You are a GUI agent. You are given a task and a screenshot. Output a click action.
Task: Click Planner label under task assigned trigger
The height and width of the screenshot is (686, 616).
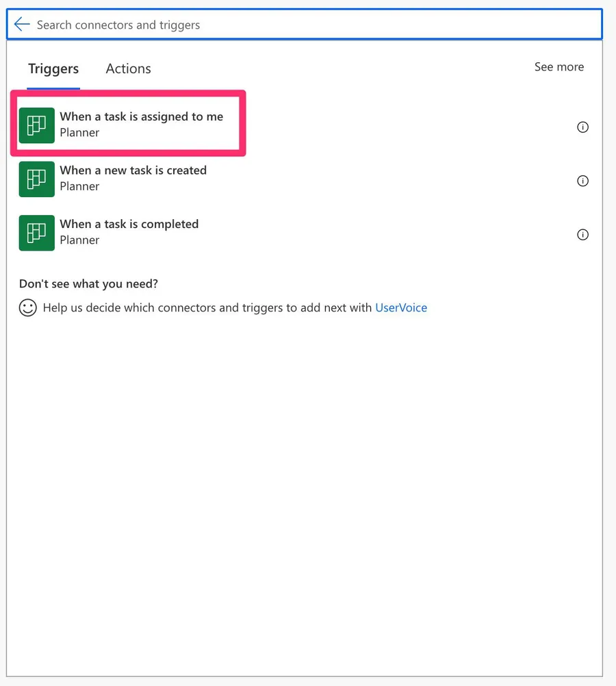point(79,133)
